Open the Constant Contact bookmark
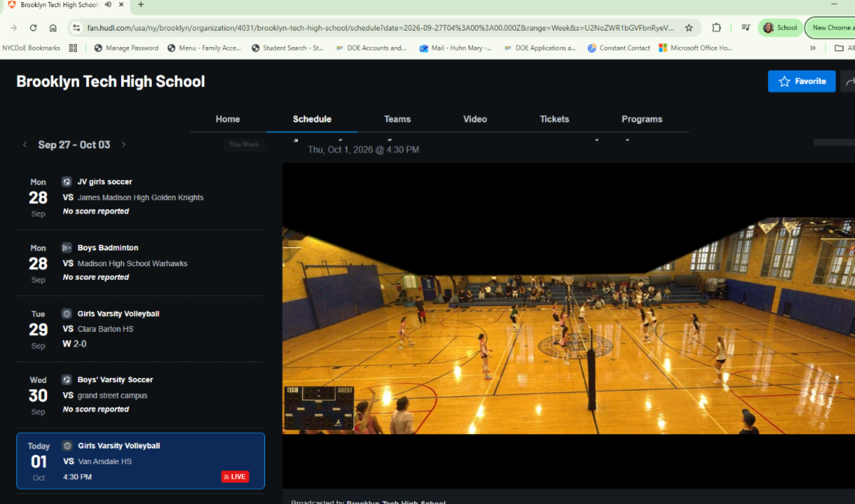 (x=618, y=48)
